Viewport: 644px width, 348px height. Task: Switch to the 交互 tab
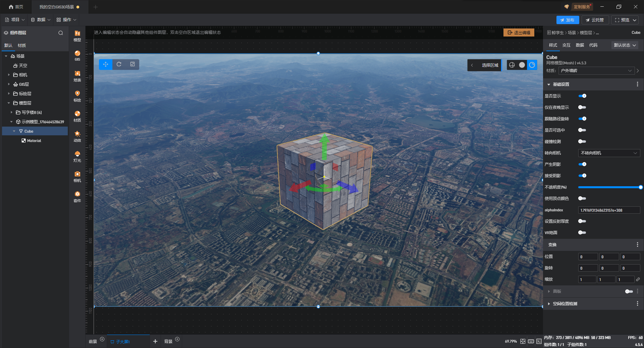click(567, 45)
